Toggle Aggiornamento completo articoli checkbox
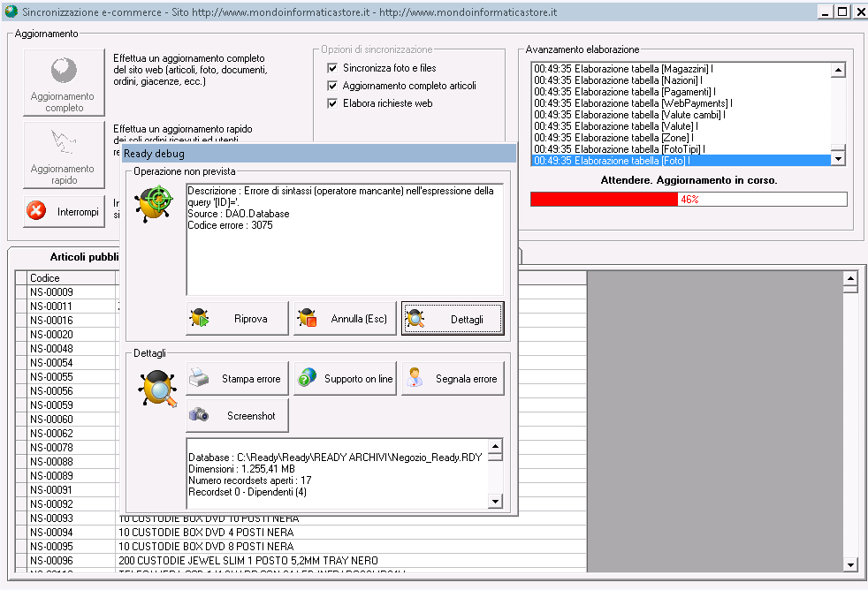 tap(332, 86)
